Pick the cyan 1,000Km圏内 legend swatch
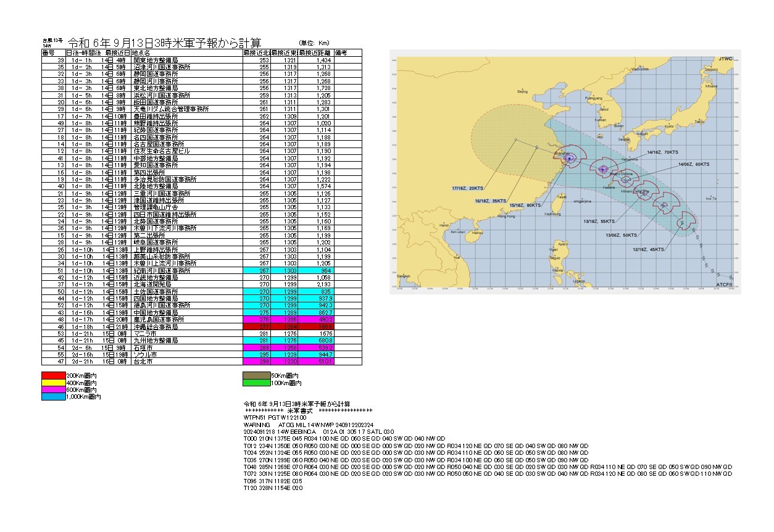 click(x=53, y=397)
